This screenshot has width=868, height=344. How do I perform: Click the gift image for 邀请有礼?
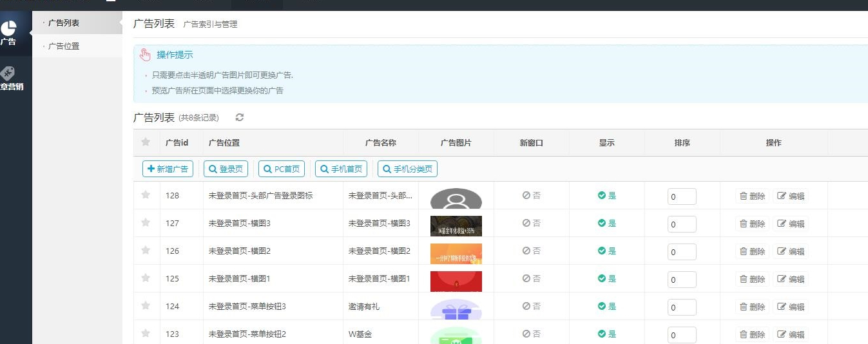pyautogui.click(x=456, y=309)
